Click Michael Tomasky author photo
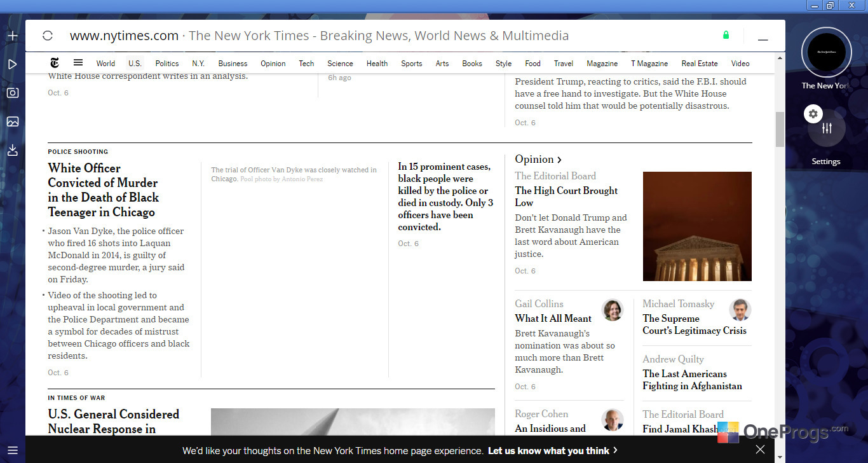 click(740, 310)
